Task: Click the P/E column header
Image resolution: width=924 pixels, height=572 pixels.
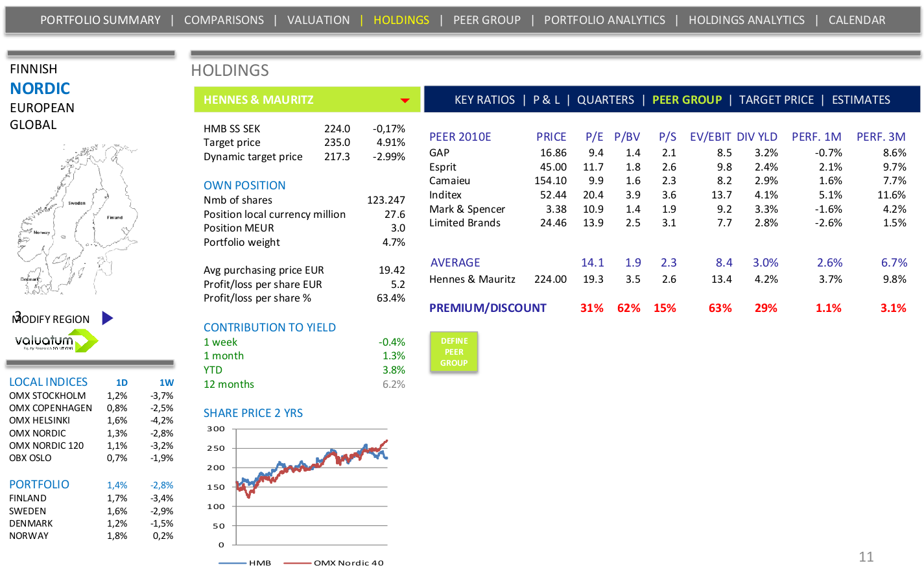Action: coord(595,137)
